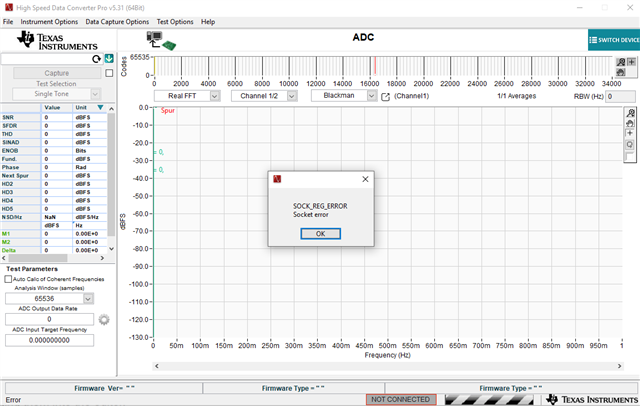
Task: Click the striped progress bar in status bar
Action: point(491,399)
